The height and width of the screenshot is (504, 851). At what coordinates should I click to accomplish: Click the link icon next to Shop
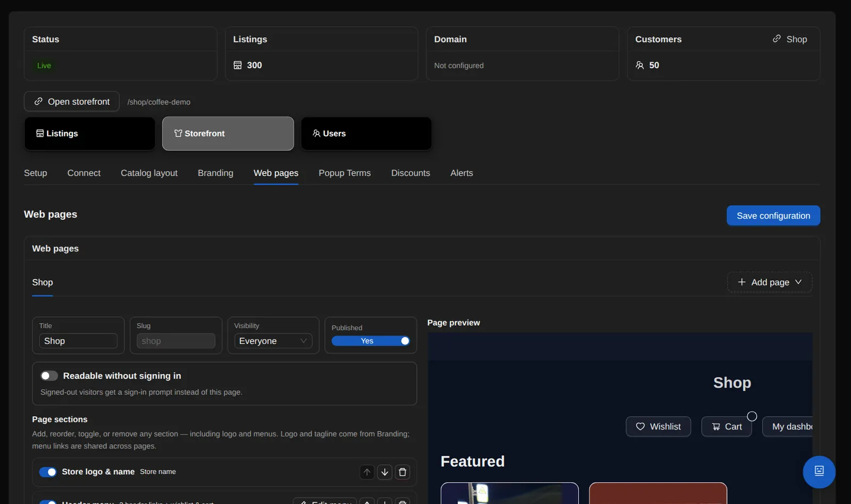point(777,39)
